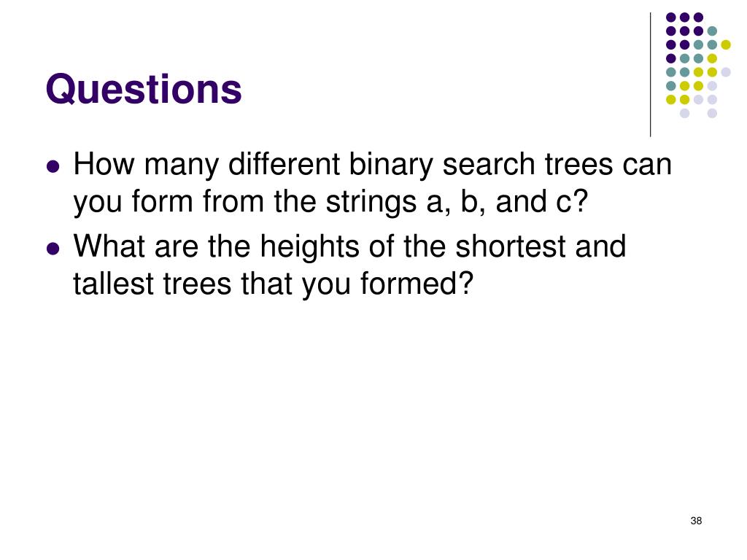
Task: Click the slide number 38
Action: tap(696, 521)
